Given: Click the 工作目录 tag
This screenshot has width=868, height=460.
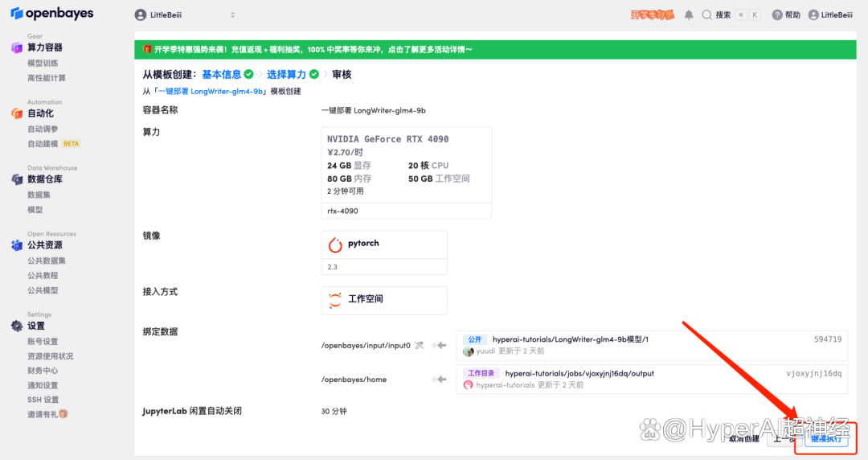Looking at the screenshot, I should (x=481, y=373).
